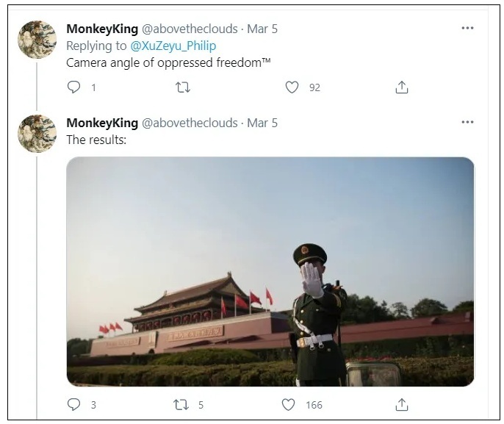Click @abovetheclouds handle on first tweet
The image size is (504, 424).
click(x=190, y=29)
